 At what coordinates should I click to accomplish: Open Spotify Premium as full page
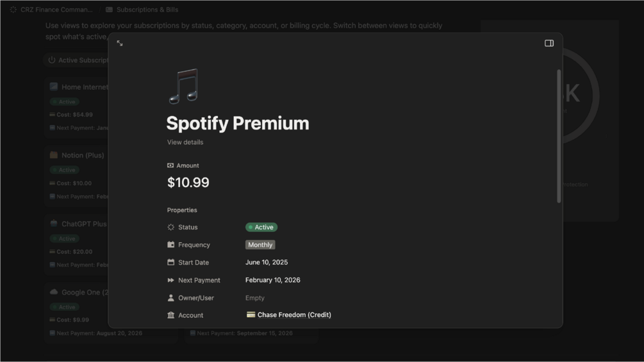(x=120, y=44)
